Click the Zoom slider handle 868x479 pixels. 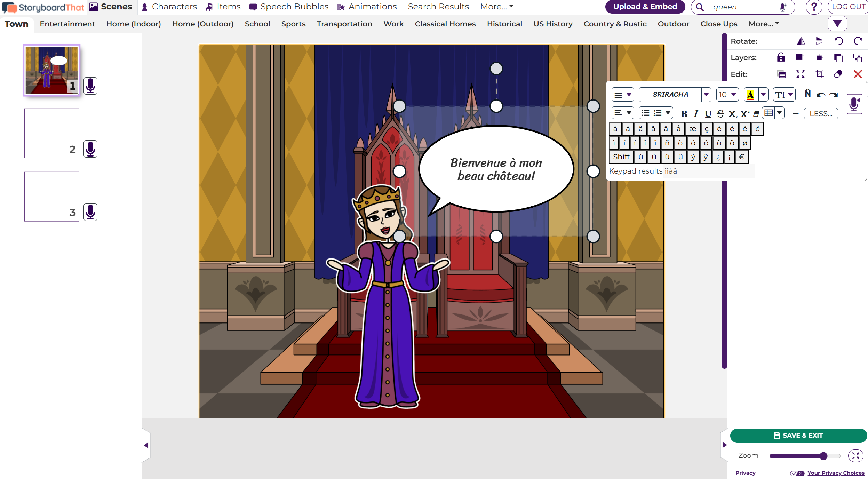click(823, 456)
